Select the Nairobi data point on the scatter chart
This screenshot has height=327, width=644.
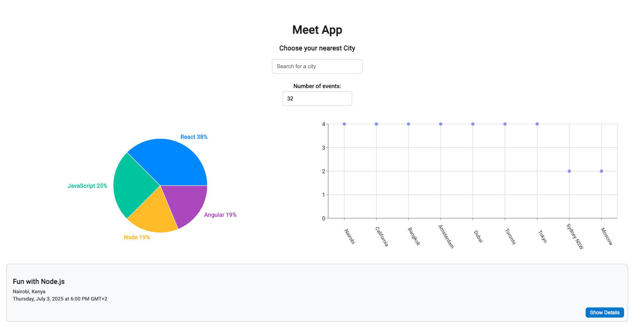coord(344,124)
